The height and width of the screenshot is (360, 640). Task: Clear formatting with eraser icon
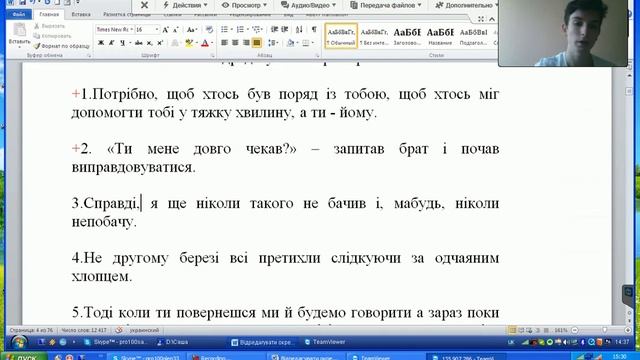click(209, 29)
